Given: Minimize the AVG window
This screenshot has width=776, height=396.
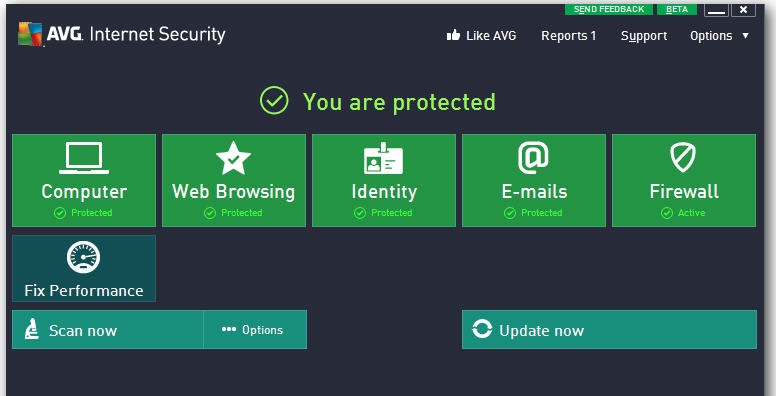Looking at the screenshot, I should (716, 10).
